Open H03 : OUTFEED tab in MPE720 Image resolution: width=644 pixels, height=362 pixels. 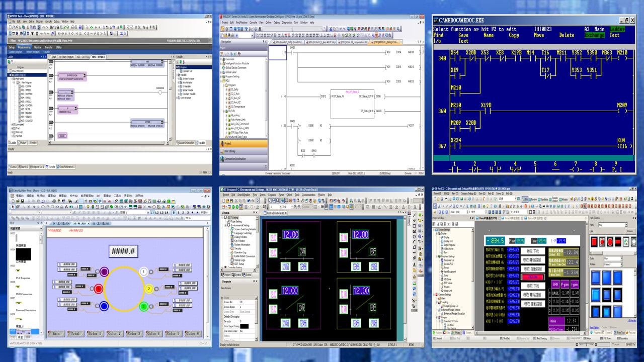point(83,57)
